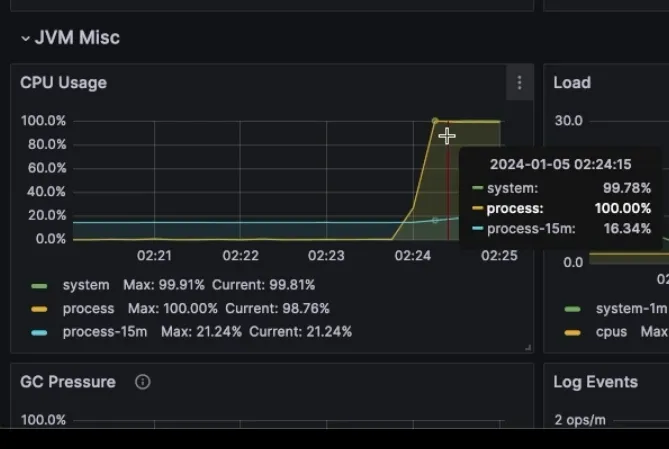
Task: Click the 60.0% label on CPU Usage axis
Action: click(47, 168)
